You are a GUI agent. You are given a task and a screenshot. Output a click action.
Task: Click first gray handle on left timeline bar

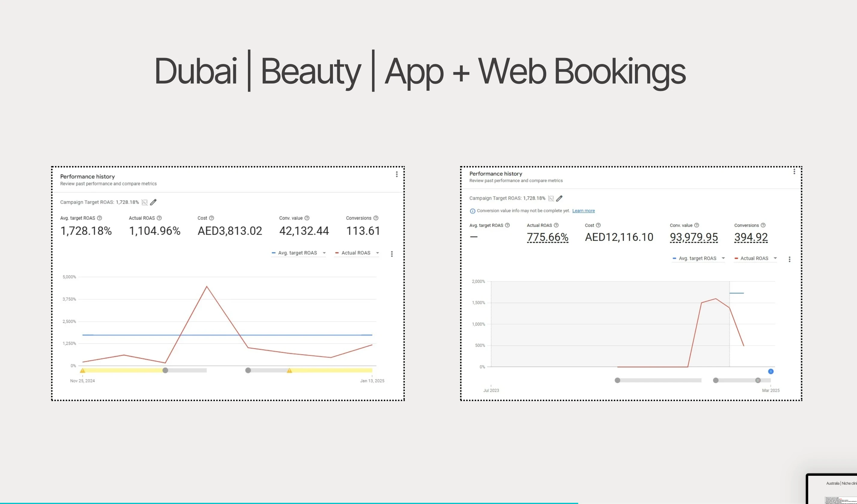(x=165, y=370)
